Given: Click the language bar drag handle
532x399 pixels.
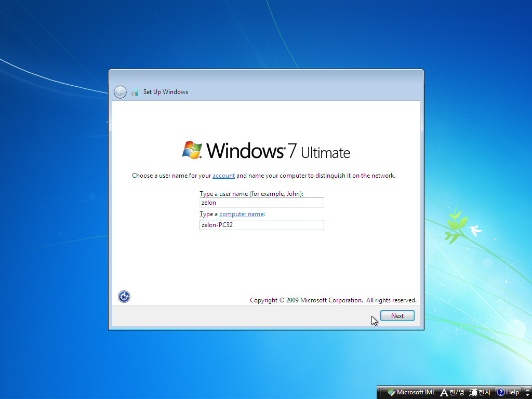Looking at the screenshot, I should tap(381, 393).
